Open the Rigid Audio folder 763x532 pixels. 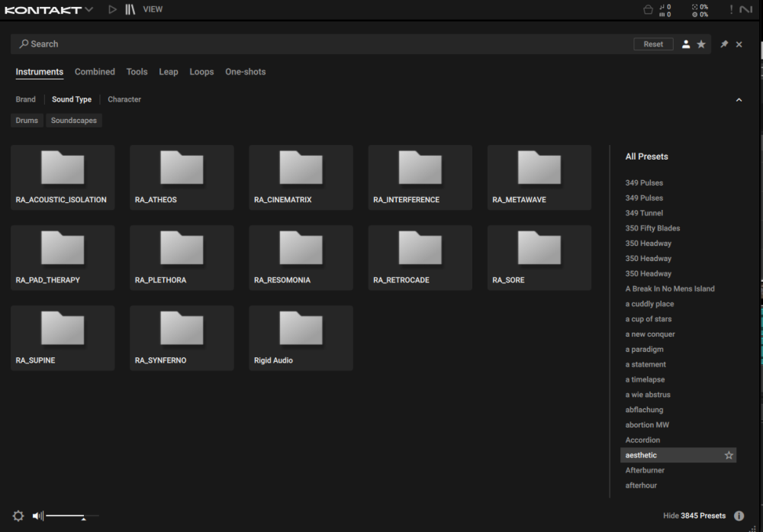tap(301, 338)
